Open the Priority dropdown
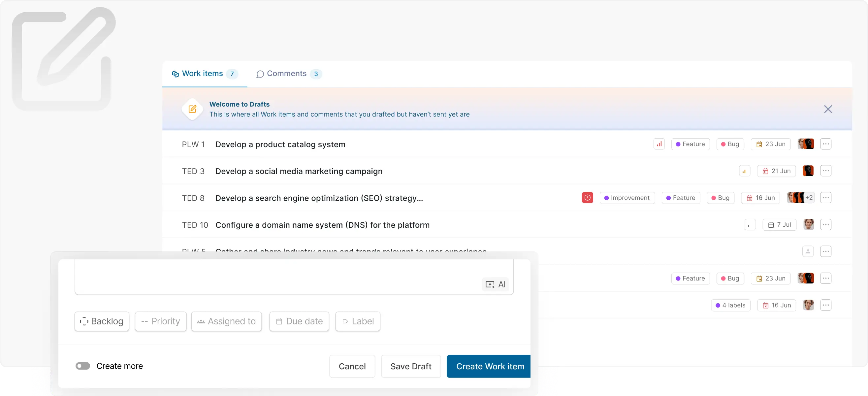The image size is (868, 396). pos(161,321)
